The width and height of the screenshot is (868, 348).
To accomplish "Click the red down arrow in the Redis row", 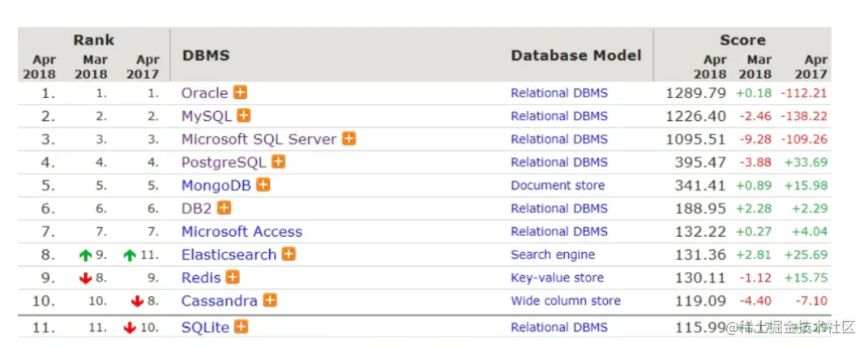I will pos(85,278).
